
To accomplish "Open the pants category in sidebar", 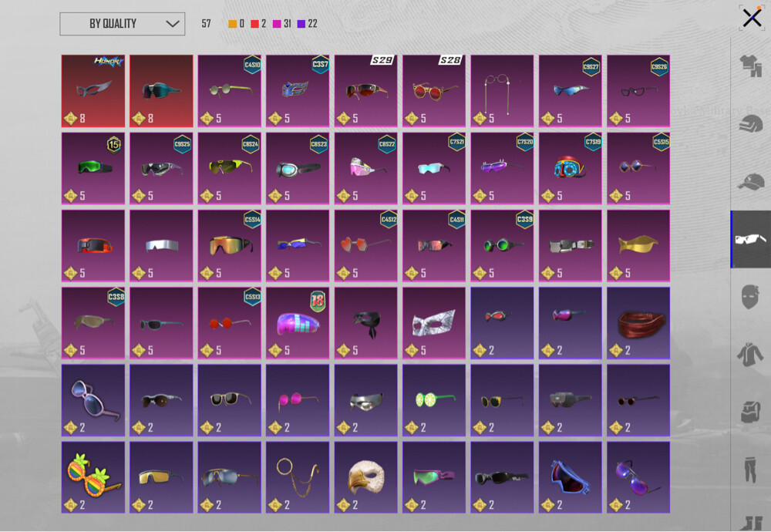I will (x=750, y=469).
